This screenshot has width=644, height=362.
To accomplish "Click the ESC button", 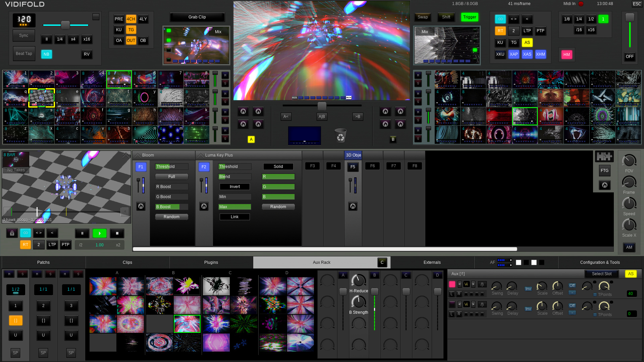I will pyautogui.click(x=637, y=4).
